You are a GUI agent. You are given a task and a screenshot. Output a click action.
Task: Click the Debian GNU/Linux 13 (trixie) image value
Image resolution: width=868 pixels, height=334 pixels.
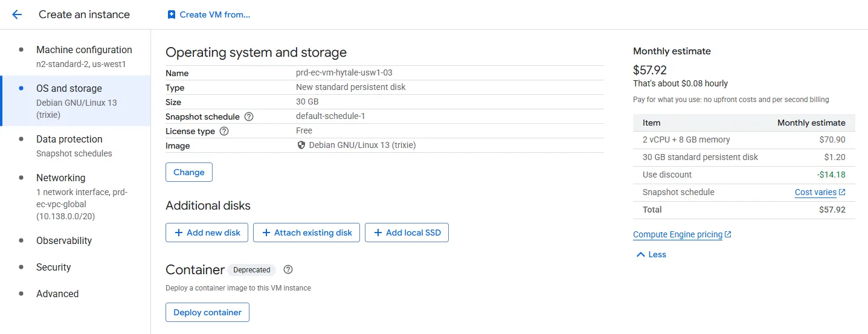point(362,145)
